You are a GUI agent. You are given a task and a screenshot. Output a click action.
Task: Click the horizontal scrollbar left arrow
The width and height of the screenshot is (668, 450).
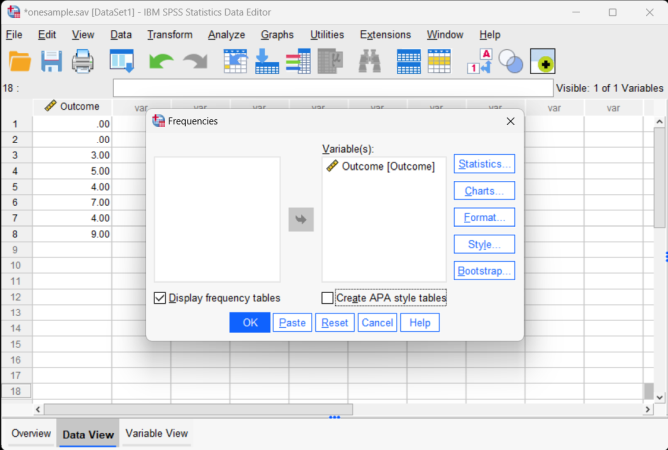[38, 410]
